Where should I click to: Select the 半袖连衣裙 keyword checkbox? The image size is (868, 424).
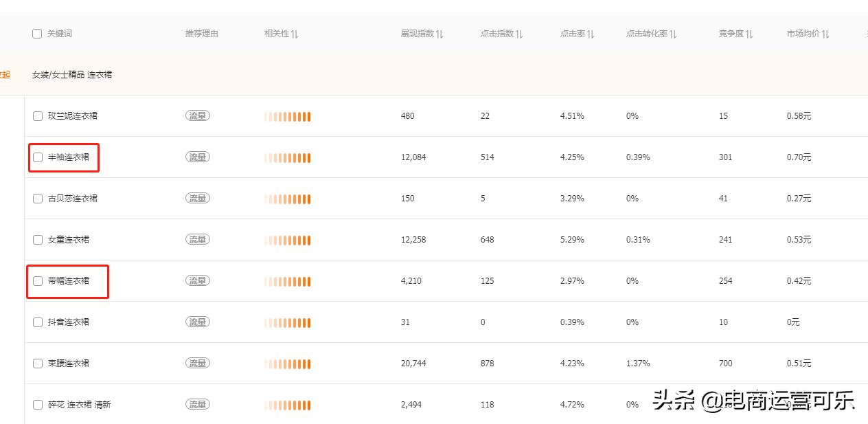38,157
